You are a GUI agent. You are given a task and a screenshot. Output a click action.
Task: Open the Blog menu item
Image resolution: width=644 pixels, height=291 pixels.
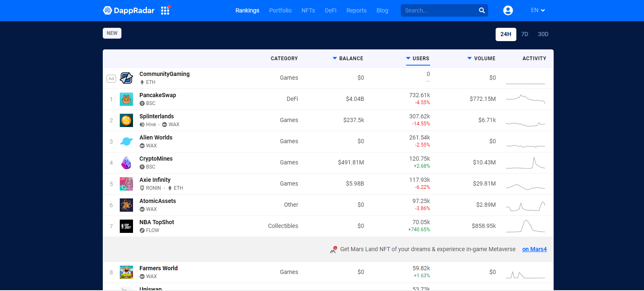tap(383, 10)
